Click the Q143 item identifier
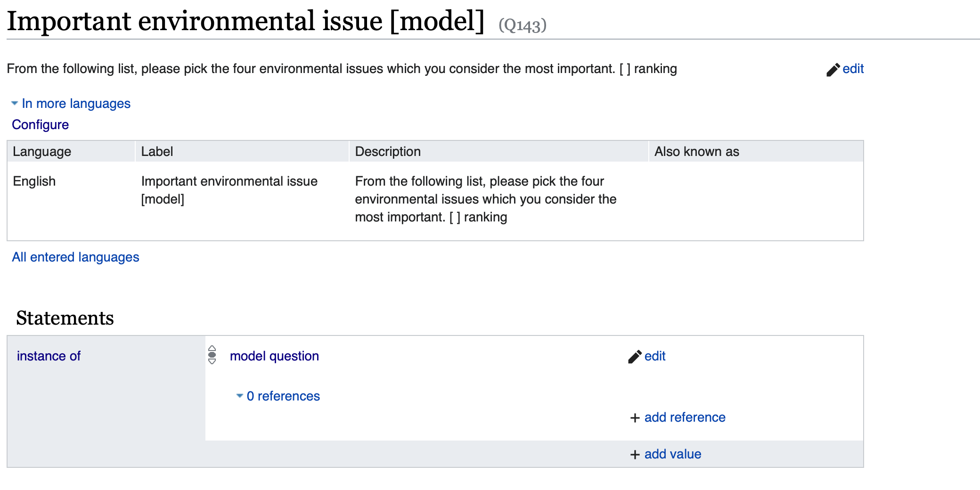 (523, 25)
